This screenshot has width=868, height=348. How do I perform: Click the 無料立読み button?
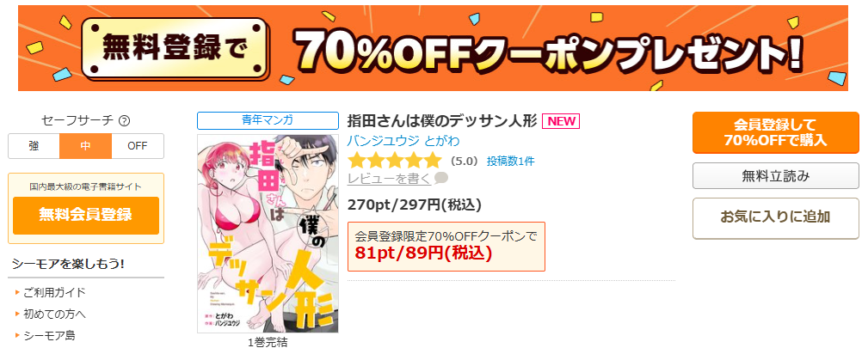pos(776,176)
